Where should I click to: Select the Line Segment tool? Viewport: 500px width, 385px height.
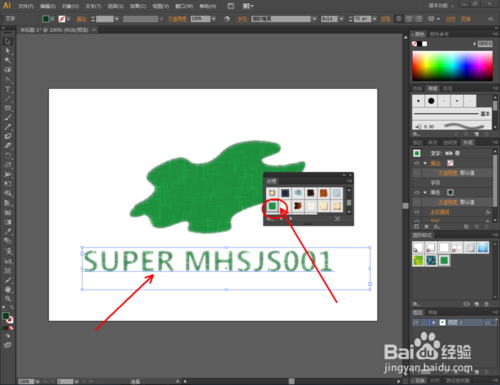8,99
